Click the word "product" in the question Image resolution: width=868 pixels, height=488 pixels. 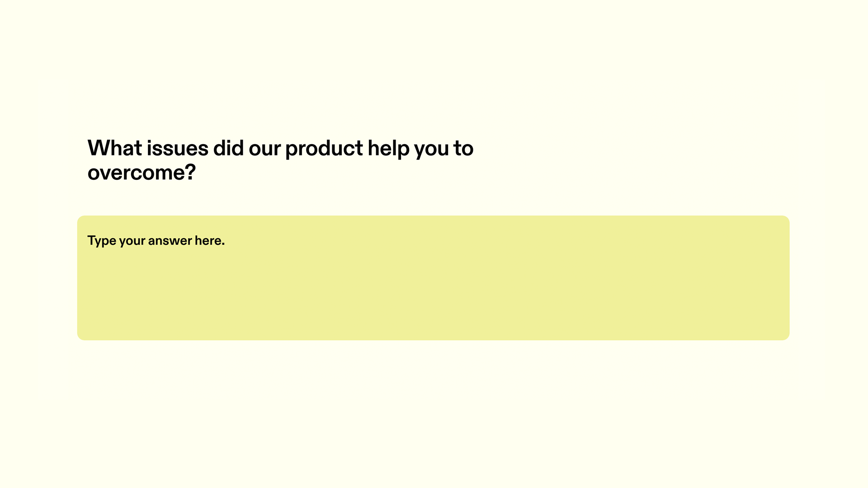[324, 149]
